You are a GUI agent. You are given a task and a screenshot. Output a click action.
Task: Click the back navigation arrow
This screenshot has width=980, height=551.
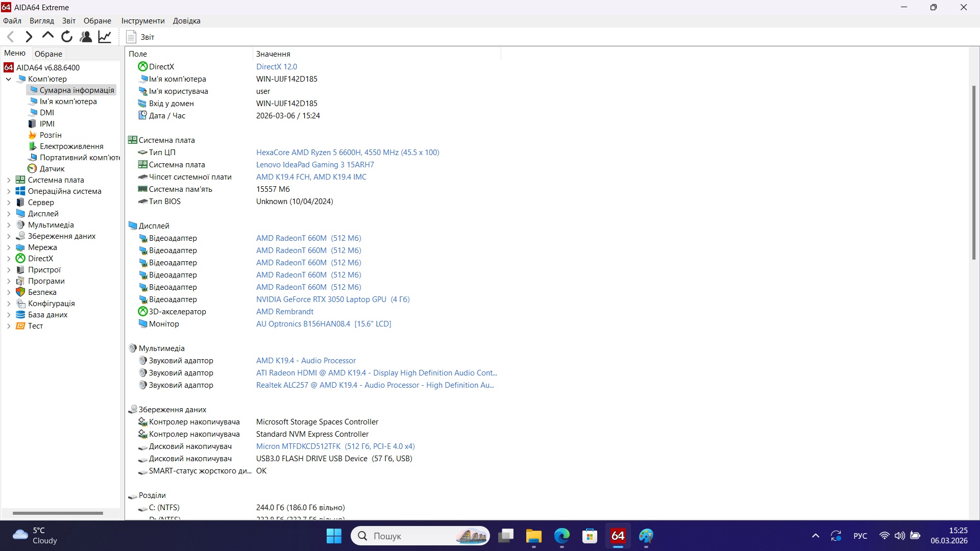pos(10,36)
